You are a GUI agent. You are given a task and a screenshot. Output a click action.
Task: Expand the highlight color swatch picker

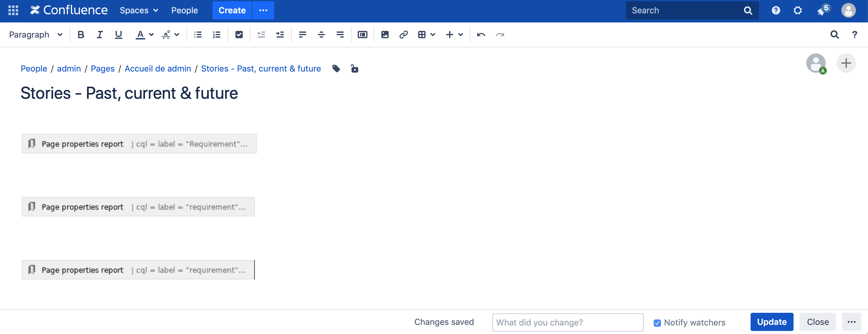176,35
